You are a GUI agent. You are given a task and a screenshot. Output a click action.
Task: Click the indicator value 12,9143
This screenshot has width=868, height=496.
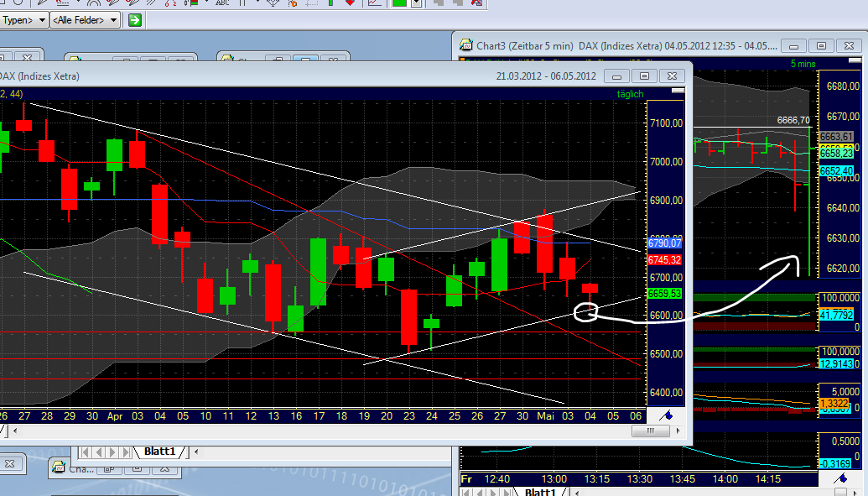836,364
